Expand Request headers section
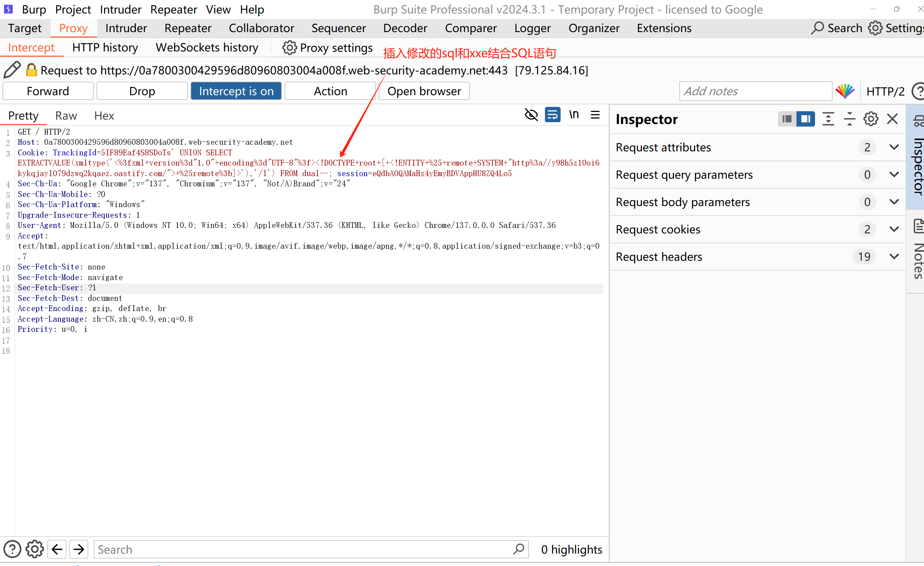 pyautogui.click(x=894, y=256)
